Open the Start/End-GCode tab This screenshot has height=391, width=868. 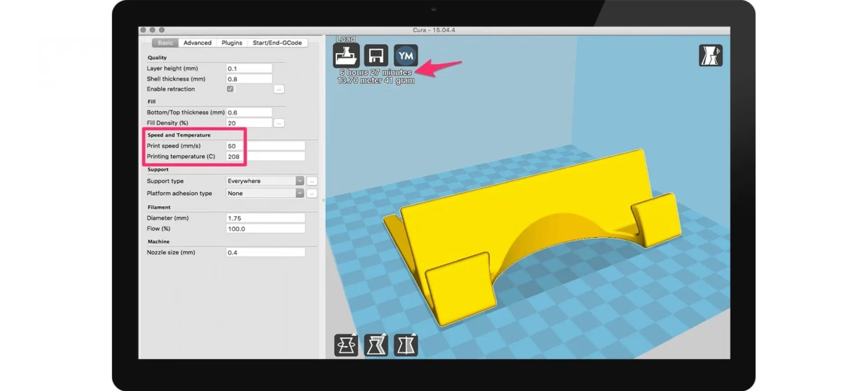coord(277,43)
